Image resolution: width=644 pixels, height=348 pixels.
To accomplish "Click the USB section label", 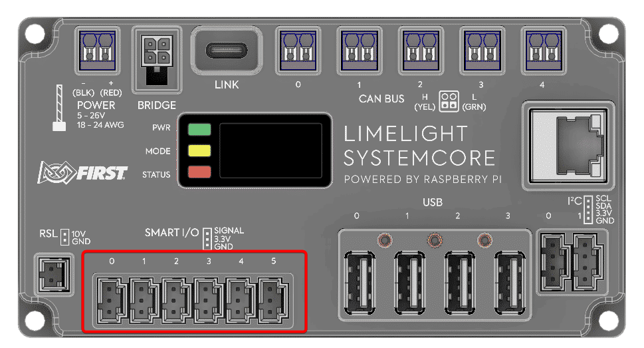I will coord(433,202).
